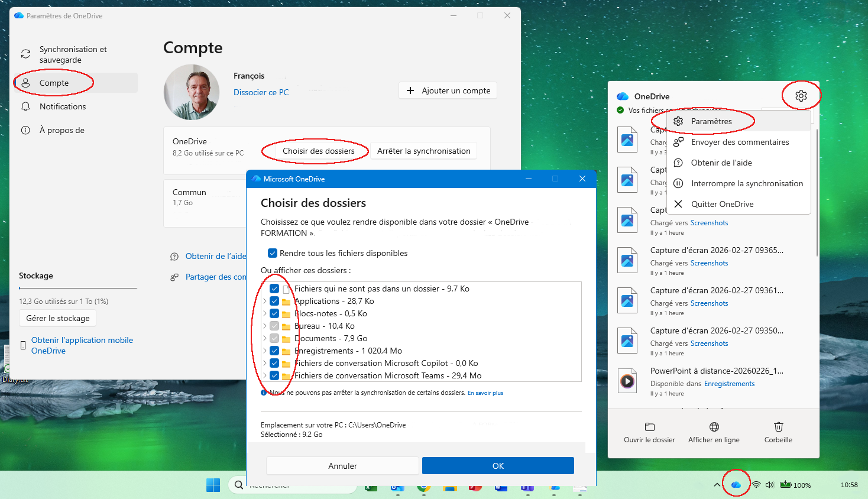Uncheck the Applications folder checkbox

click(x=274, y=301)
